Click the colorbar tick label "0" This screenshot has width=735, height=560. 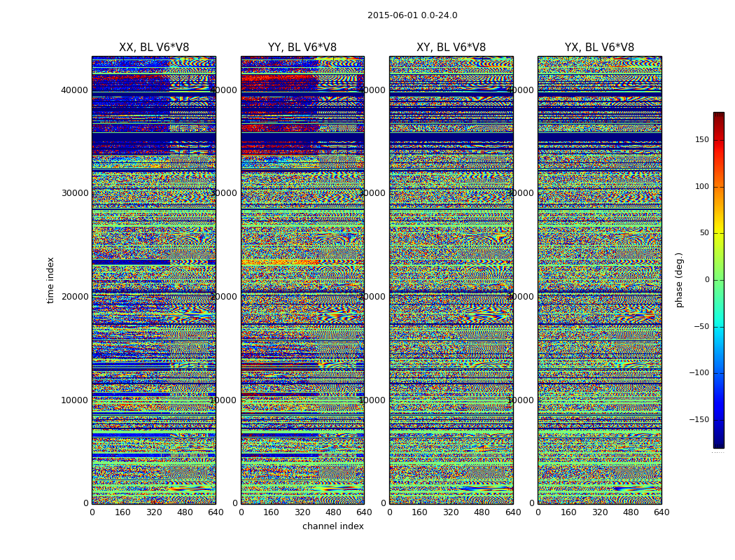tap(707, 280)
